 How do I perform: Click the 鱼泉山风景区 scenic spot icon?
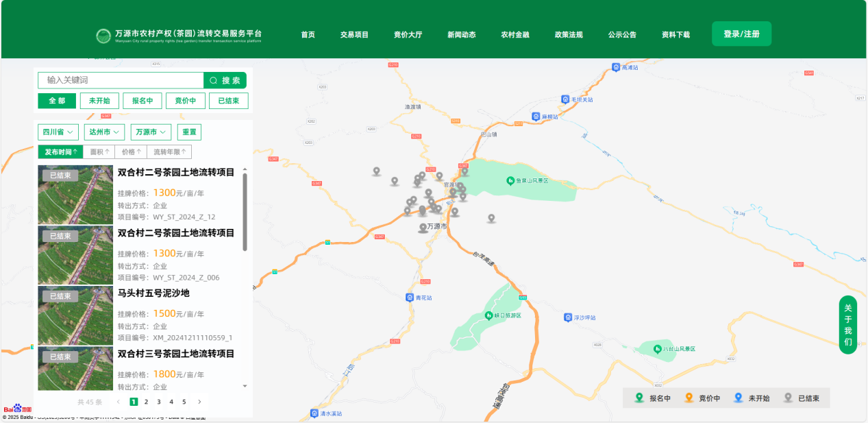510,180
